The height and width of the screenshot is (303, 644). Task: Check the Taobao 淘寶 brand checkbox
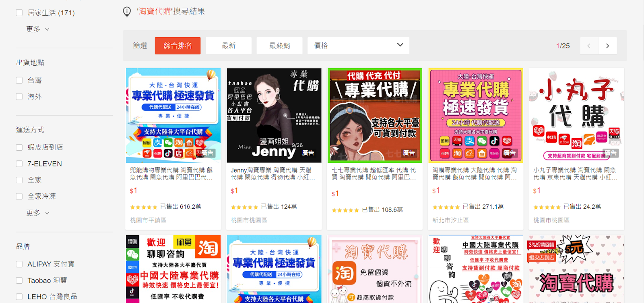click(19, 280)
